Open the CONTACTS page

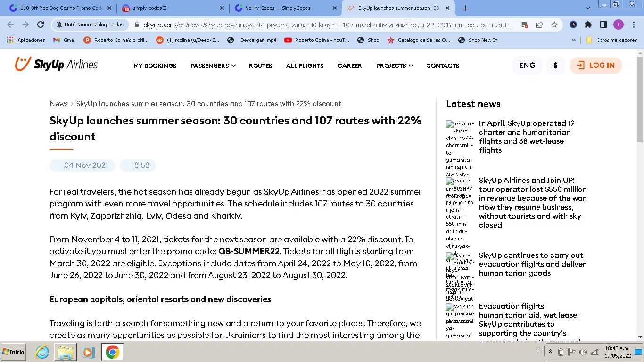442,66
